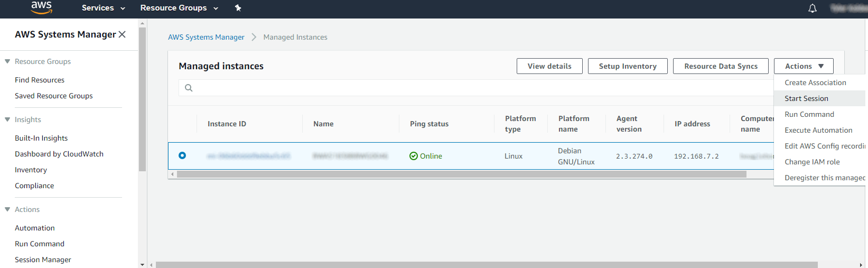Click Resource Data Syncs button
This screenshot has width=868, height=268.
(x=721, y=66)
